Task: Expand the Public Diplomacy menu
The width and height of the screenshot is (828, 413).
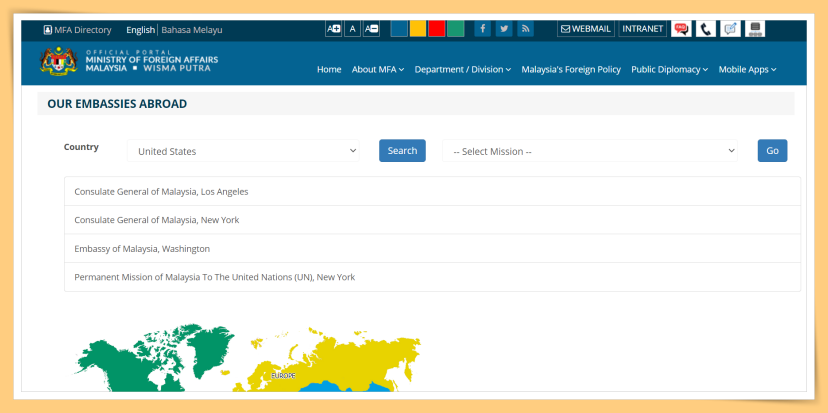Action: 670,69
